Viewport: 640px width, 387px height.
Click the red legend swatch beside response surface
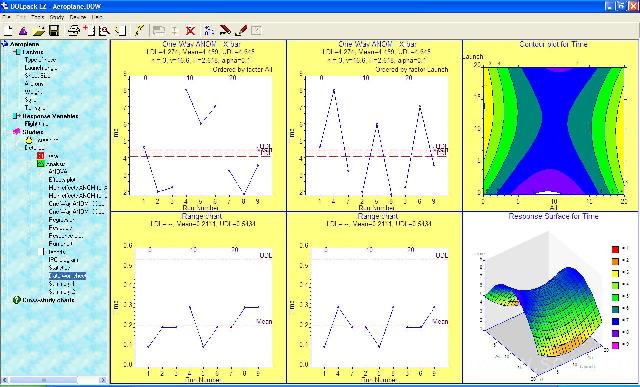click(615, 249)
